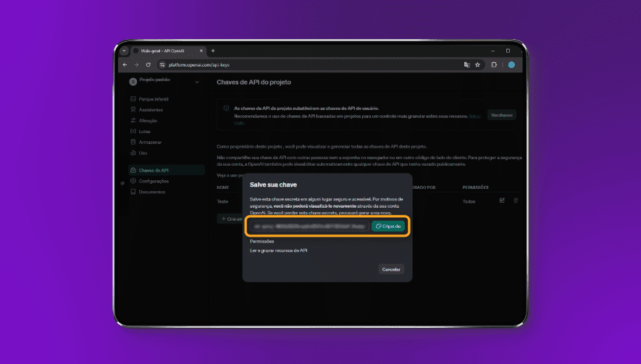Click the Projeto padrão avatar icon
Image resolution: width=641 pixels, height=364 pixels.
click(x=133, y=82)
